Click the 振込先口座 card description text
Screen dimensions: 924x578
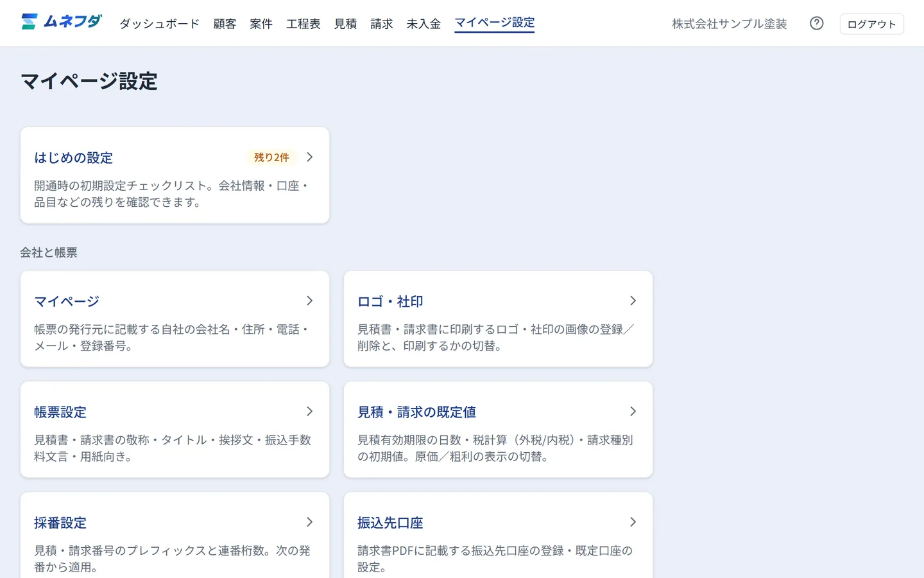pyautogui.click(x=495, y=559)
